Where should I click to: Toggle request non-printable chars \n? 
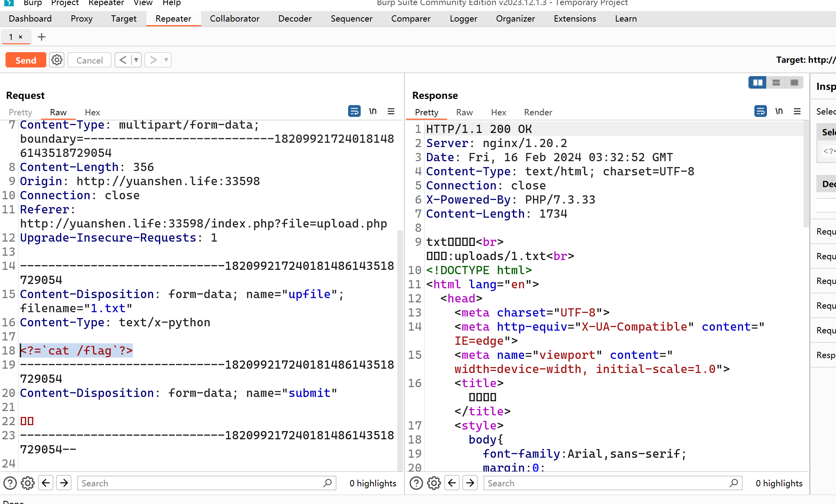(x=373, y=111)
